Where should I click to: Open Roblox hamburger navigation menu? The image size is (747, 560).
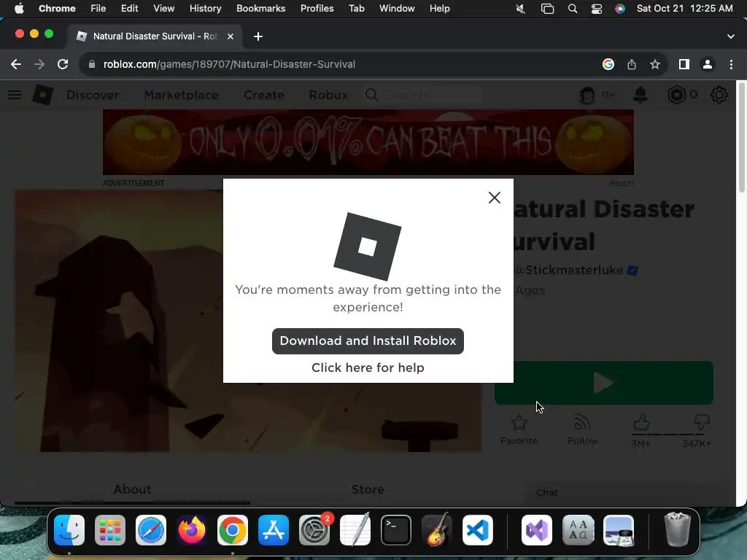15,95
